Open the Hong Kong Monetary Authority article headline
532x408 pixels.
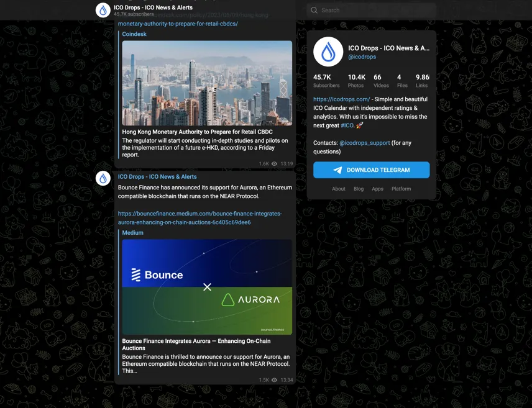coord(198,132)
